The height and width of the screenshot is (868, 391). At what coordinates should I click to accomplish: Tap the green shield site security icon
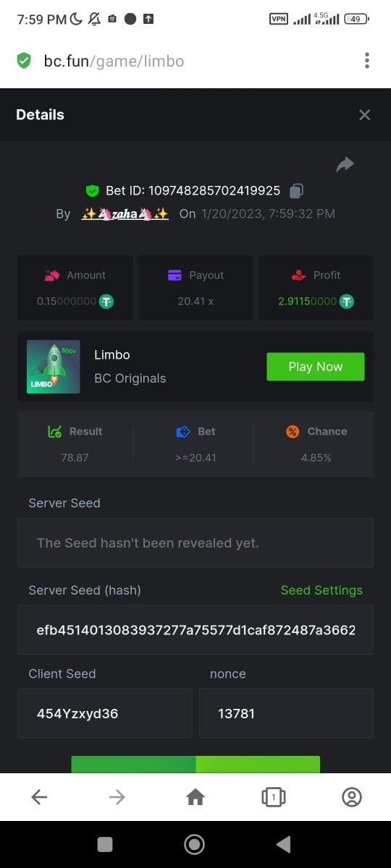tap(24, 61)
